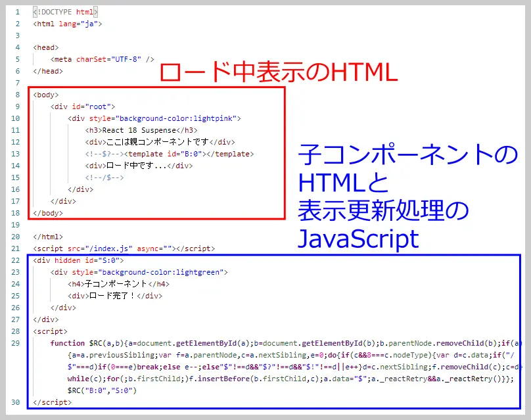Click the while(c);for(;b.firstChild;) code line

pyautogui.click(x=290, y=379)
